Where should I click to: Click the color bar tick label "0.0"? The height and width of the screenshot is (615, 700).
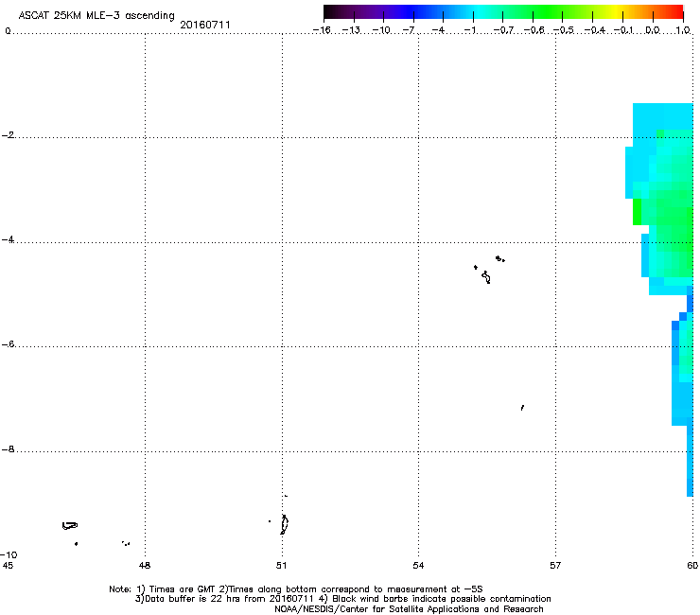(x=653, y=30)
